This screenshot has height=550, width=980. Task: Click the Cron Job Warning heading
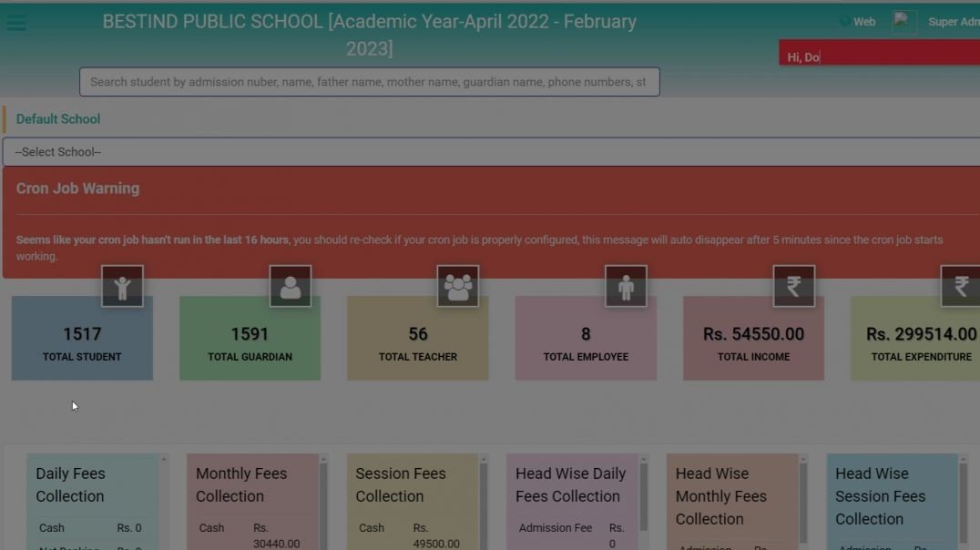click(x=77, y=188)
